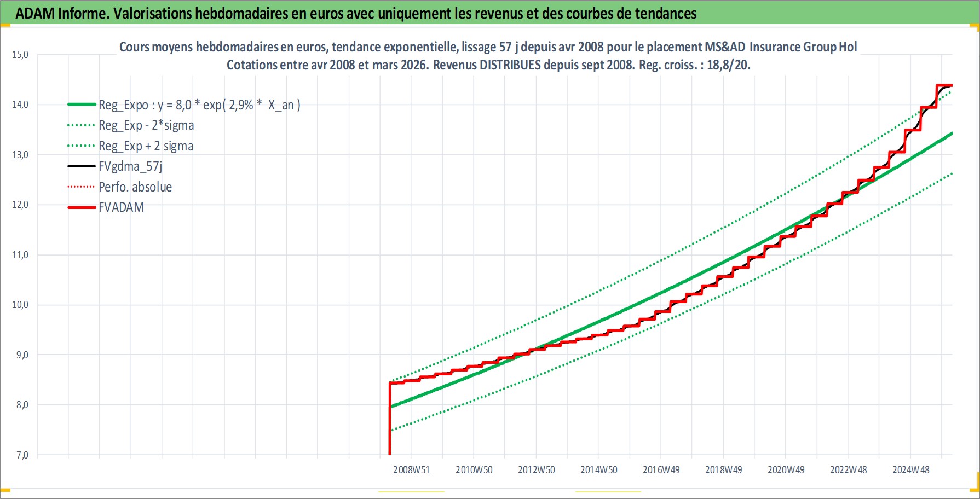Click x-axis label 2018W49

coord(724,470)
